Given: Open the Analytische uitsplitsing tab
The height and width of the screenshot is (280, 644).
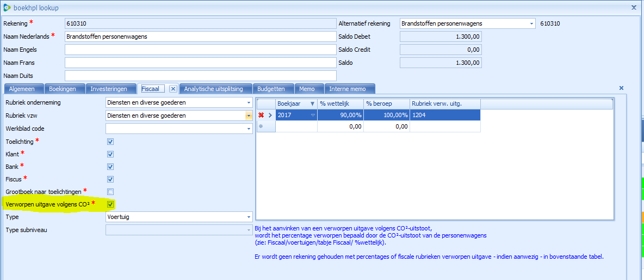Looking at the screenshot, I should pyautogui.click(x=216, y=89).
